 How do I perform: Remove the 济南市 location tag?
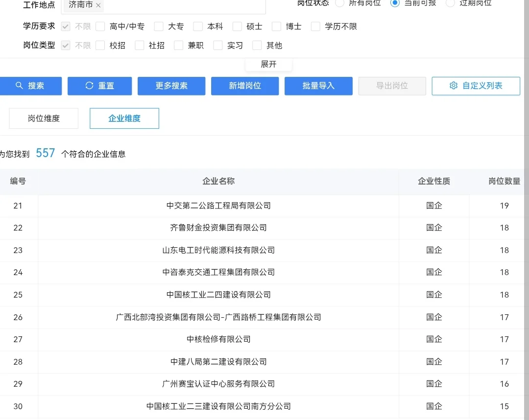(x=98, y=5)
